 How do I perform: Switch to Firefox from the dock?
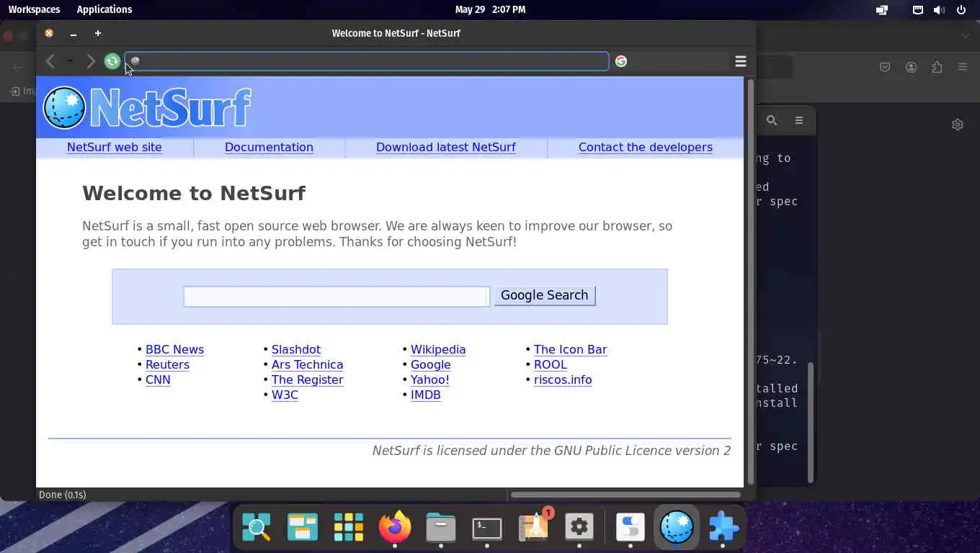coord(395,528)
